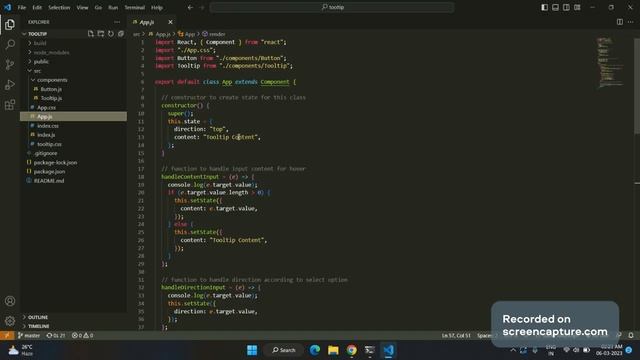Click the command center search box
Image resolution: width=640 pixels, height=360 pixels.
(332, 7)
